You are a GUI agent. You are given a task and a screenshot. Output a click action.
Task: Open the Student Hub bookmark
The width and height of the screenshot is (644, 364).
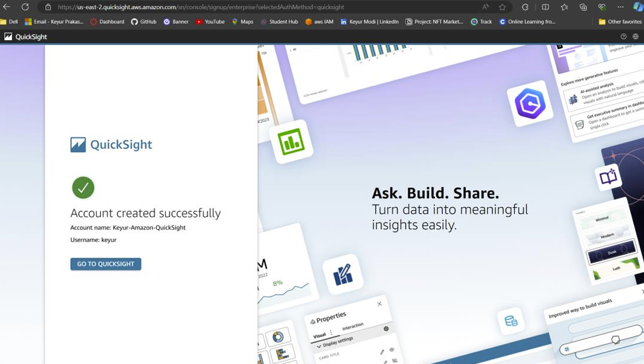click(x=279, y=22)
